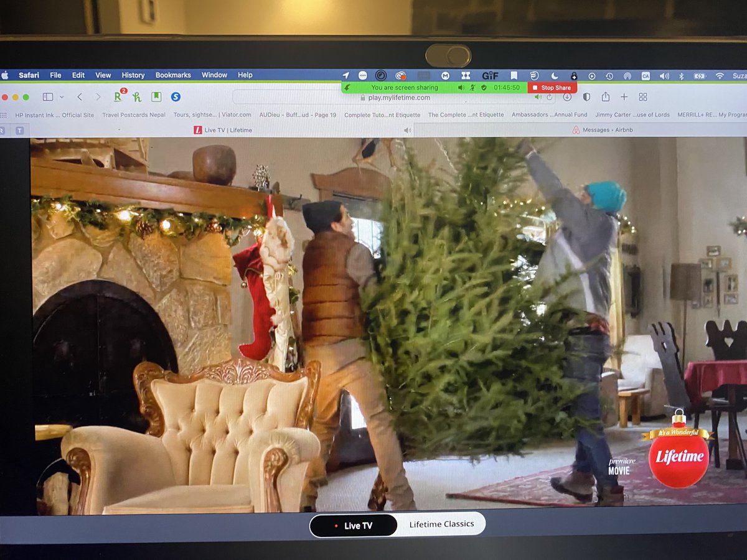Screen dimensions: 747x560
Task: Click the green bookmark extension icon
Action: [x=156, y=96]
